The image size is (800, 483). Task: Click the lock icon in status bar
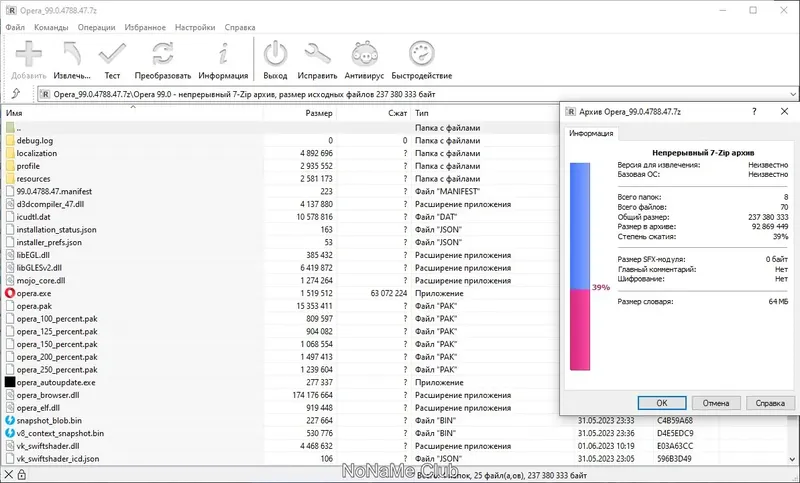(x=21, y=475)
